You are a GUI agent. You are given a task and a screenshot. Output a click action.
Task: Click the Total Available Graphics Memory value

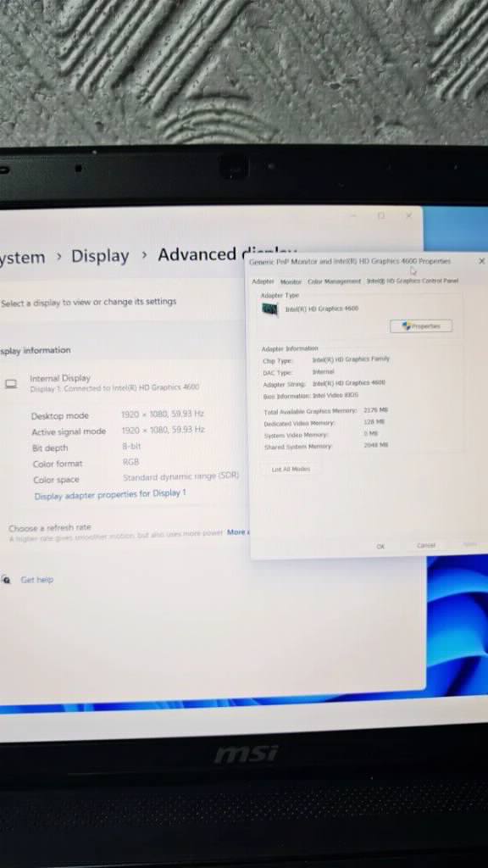375,410
